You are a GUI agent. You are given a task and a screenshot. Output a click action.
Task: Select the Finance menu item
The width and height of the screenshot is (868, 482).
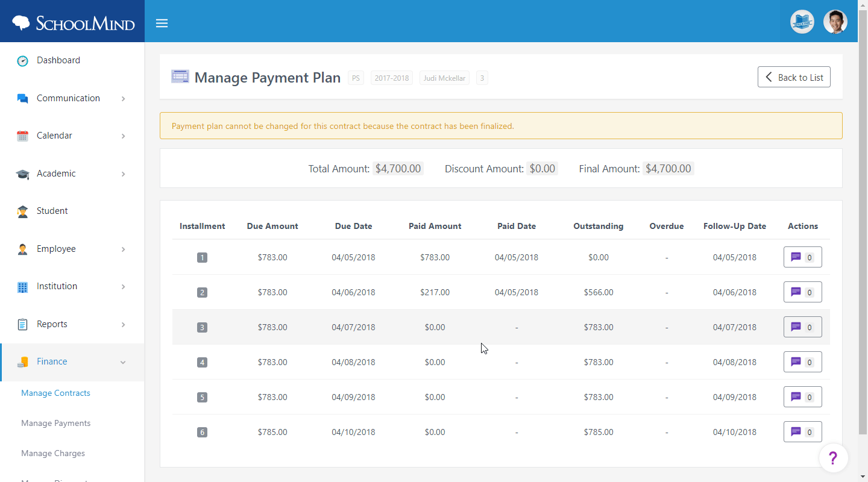pos(72,361)
